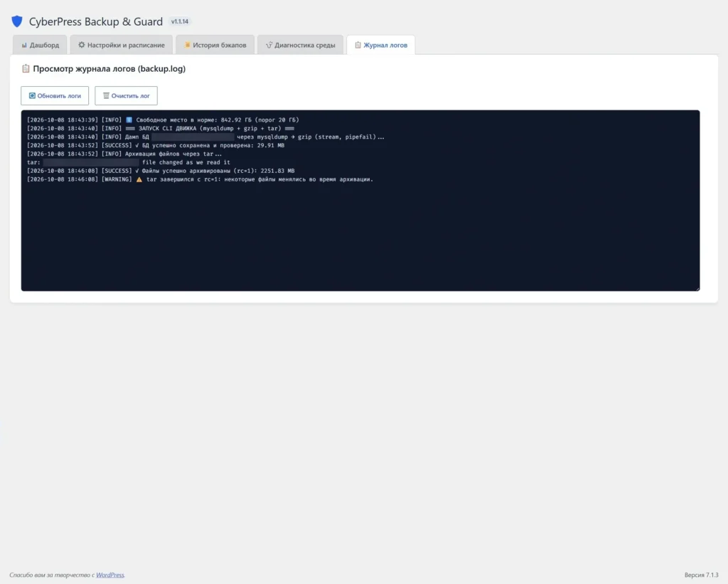728x584 pixels.
Task: Click the log viewer resize handle corner
Action: pyautogui.click(x=697, y=289)
